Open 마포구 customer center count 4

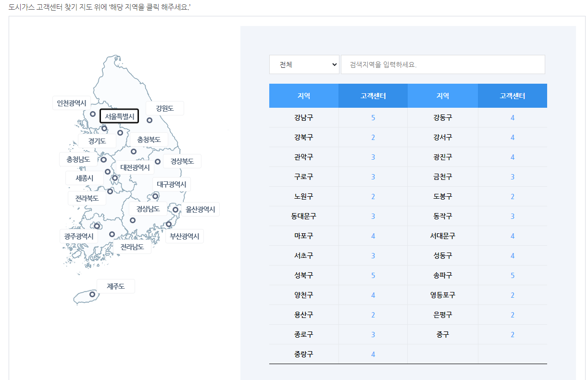click(x=373, y=236)
